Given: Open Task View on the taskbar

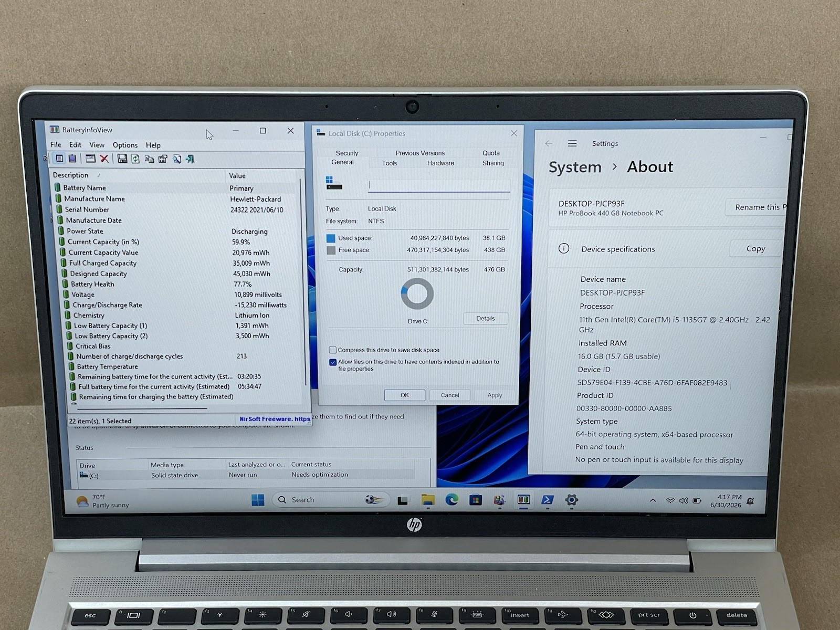Looking at the screenshot, I should (x=403, y=500).
